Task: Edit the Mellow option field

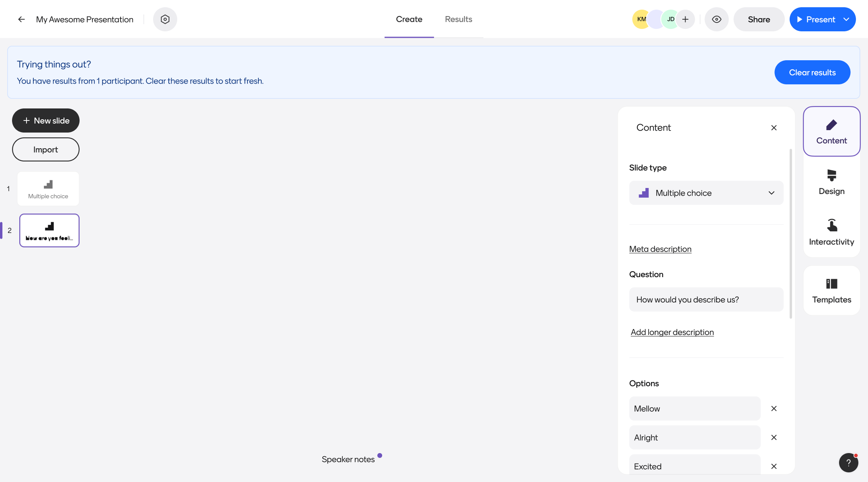Action: tap(695, 408)
